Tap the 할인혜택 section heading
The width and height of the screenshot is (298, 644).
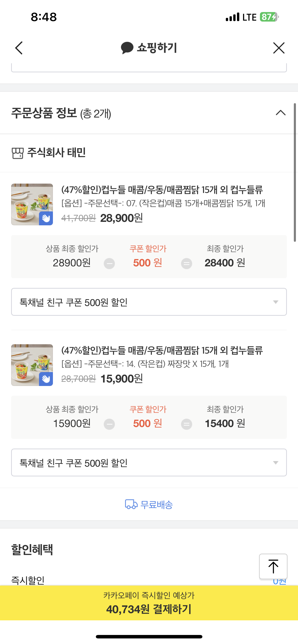[32, 550]
